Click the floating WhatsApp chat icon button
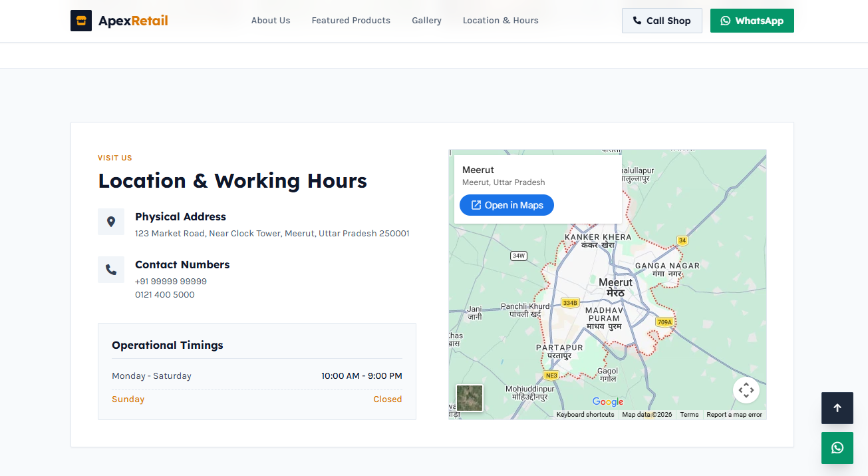Image resolution: width=868 pixels, height=476 pixels. [837, 448]
